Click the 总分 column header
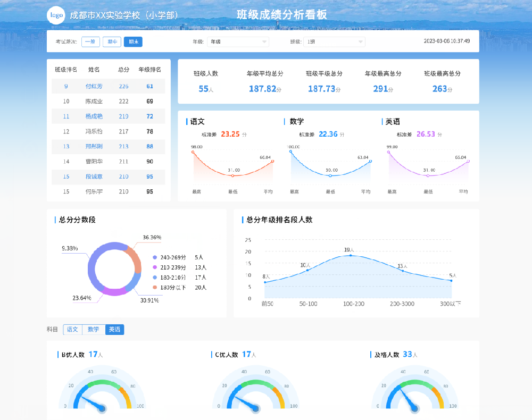The image size is (532, 420). 123,70
